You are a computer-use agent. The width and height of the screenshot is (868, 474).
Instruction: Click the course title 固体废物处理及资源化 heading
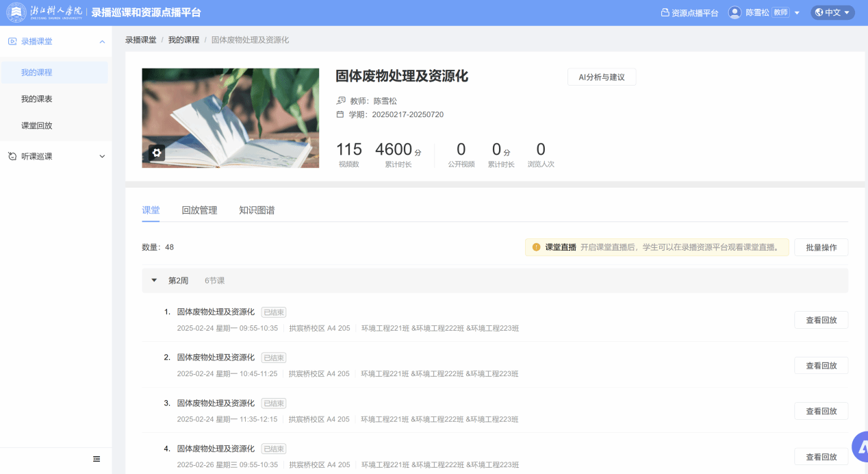(402, 76)
